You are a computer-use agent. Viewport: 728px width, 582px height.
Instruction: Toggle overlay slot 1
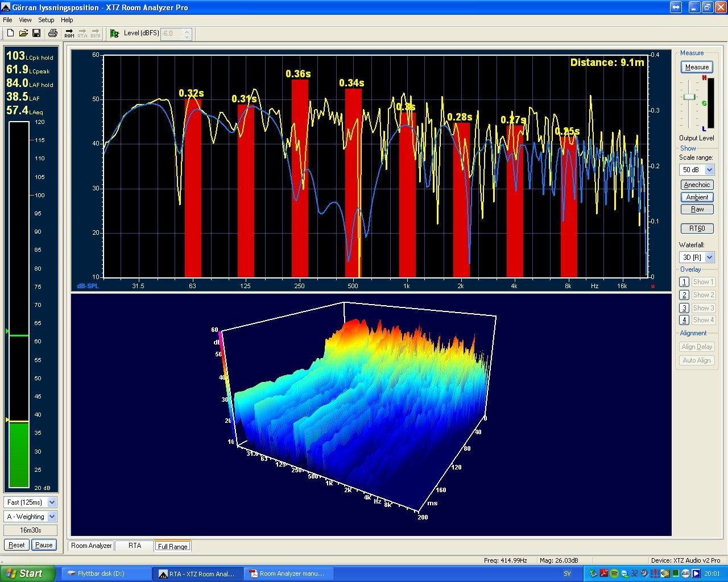[x=684, y=282]
